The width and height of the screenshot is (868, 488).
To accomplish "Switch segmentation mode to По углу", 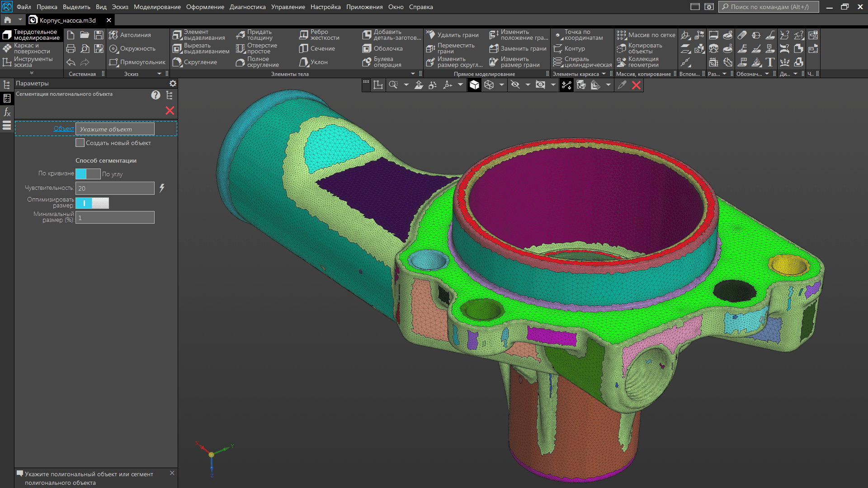I will (x=94, y=174).
